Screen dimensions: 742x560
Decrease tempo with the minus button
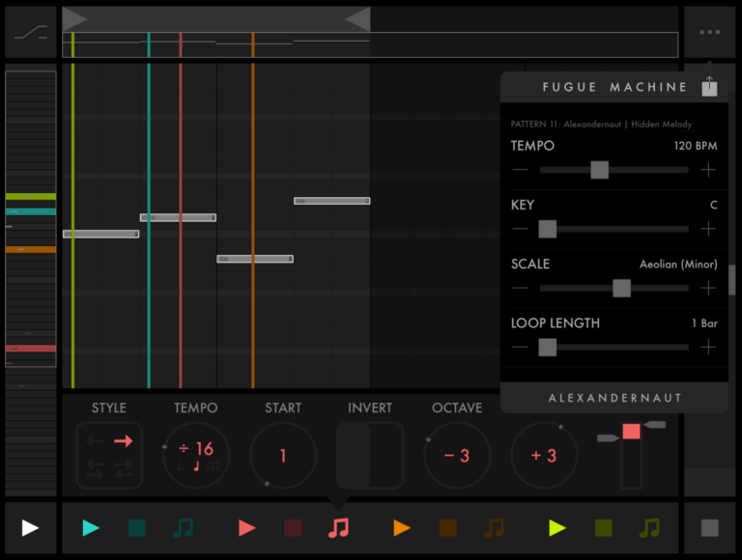(520, 170)
